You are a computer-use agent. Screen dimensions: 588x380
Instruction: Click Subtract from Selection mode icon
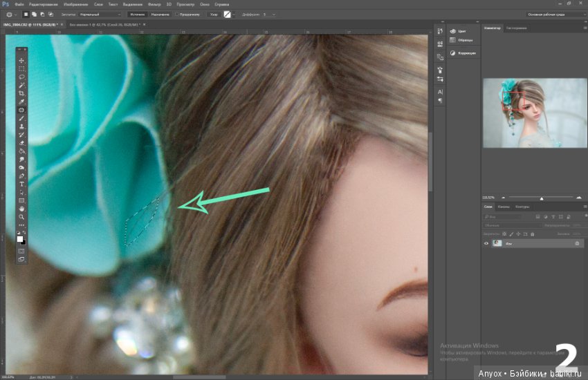click(x=42, y=15)
